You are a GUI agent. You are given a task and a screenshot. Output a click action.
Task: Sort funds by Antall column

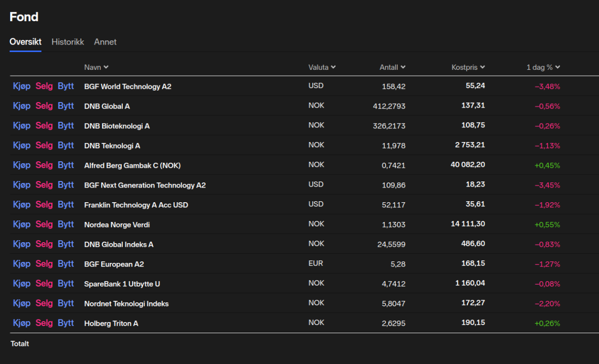click(x=392, y=67)
